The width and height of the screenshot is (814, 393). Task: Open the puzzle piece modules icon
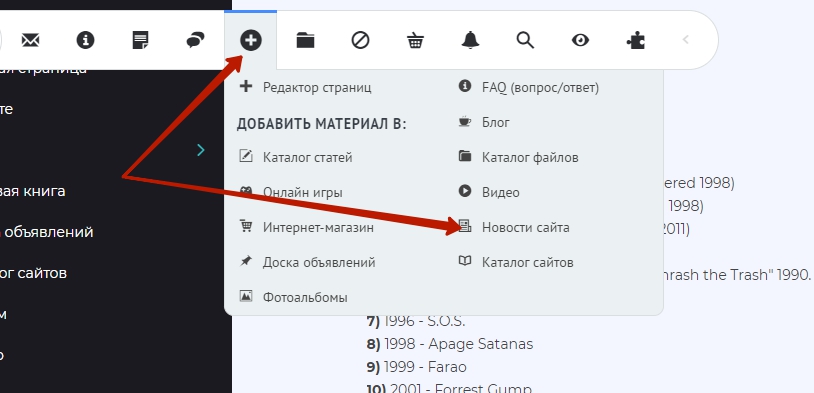pos(635,40)
